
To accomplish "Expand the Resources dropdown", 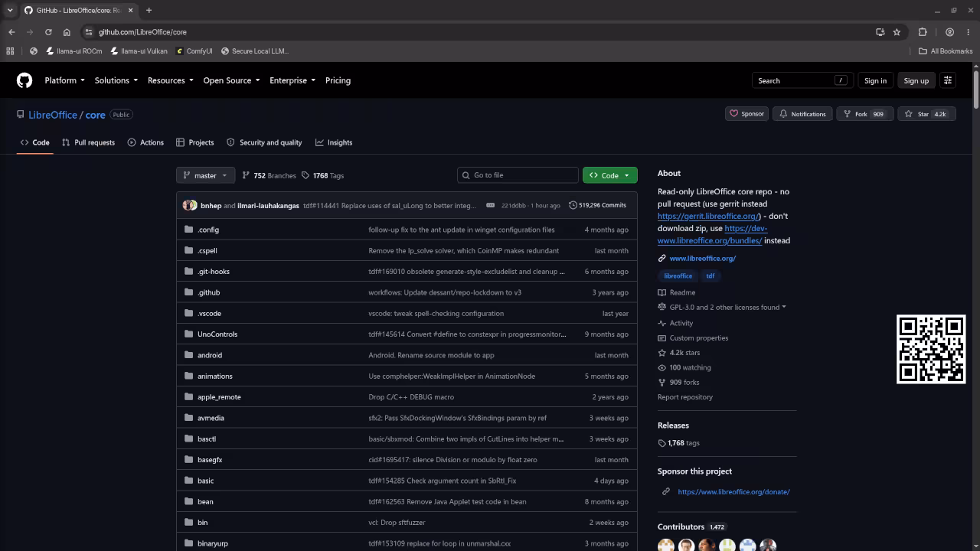I will pos(171,80).
